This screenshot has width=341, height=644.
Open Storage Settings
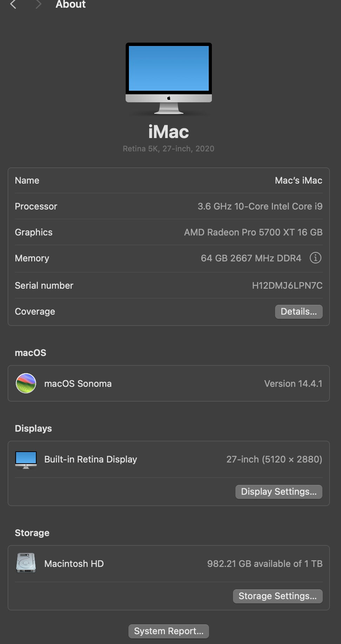click(278, 596)
